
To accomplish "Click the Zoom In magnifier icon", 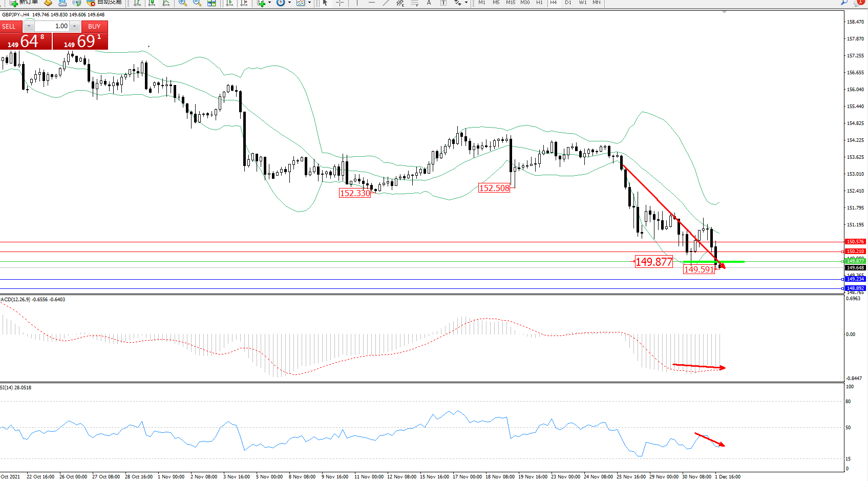I will pyautogui.click(x=182, y=3).
